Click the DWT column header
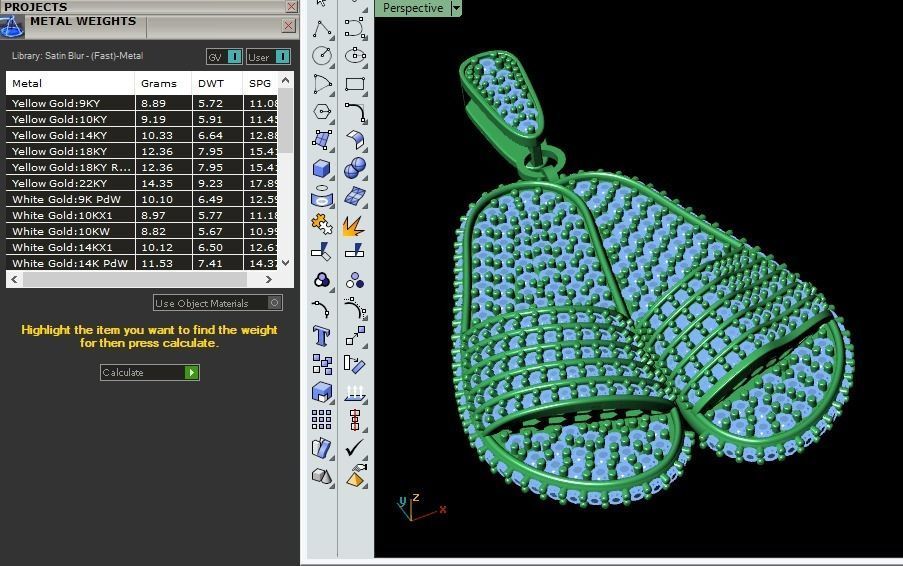Viewport: 903px width, 566px height. tap(217, 83)
